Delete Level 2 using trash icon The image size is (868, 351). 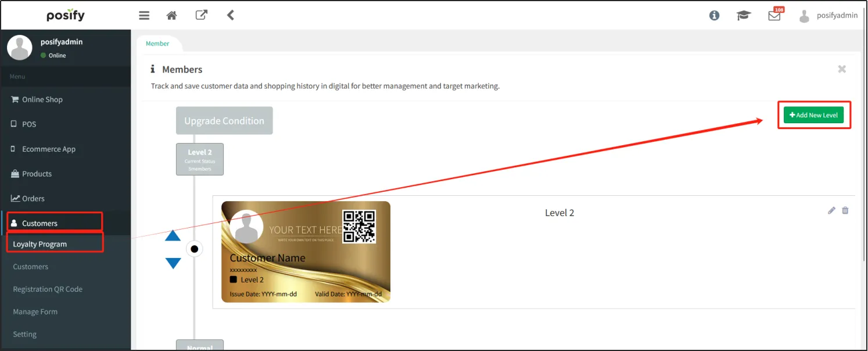tap(845, 210)
